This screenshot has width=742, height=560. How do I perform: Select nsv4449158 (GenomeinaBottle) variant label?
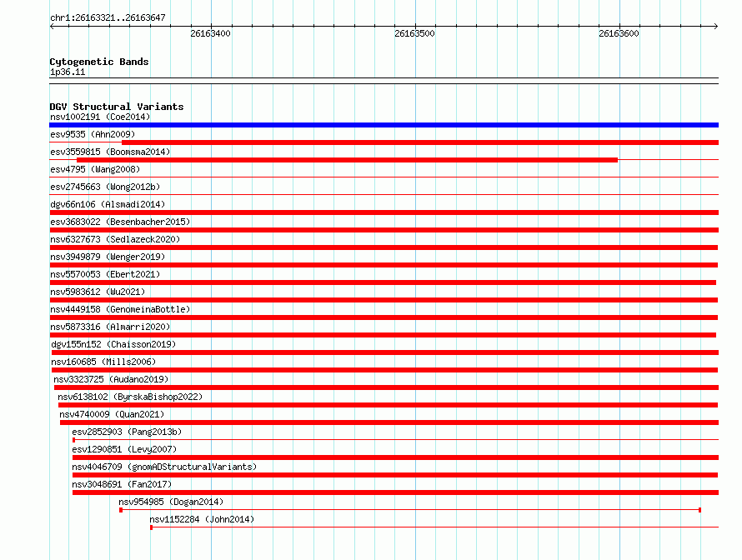(x=120, y=309)
